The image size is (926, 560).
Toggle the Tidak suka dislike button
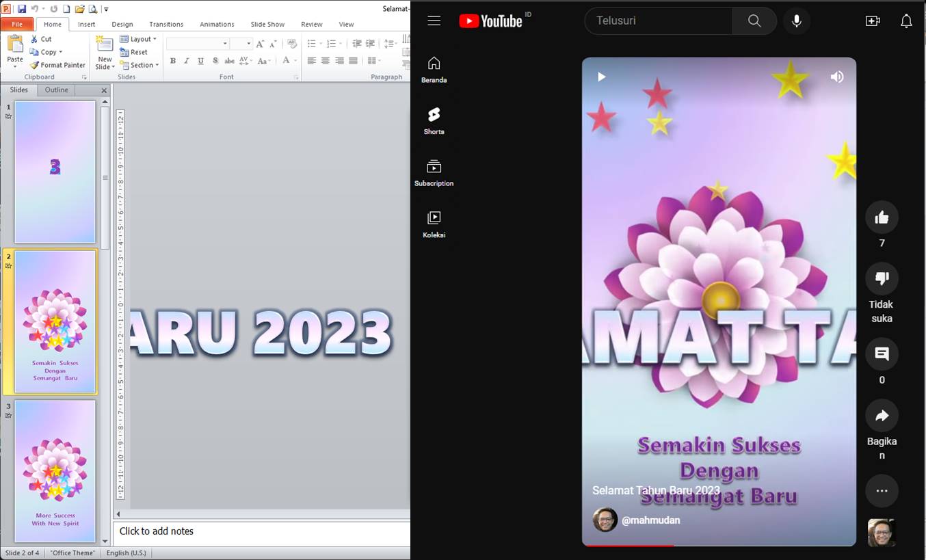(x=882, y=278)
